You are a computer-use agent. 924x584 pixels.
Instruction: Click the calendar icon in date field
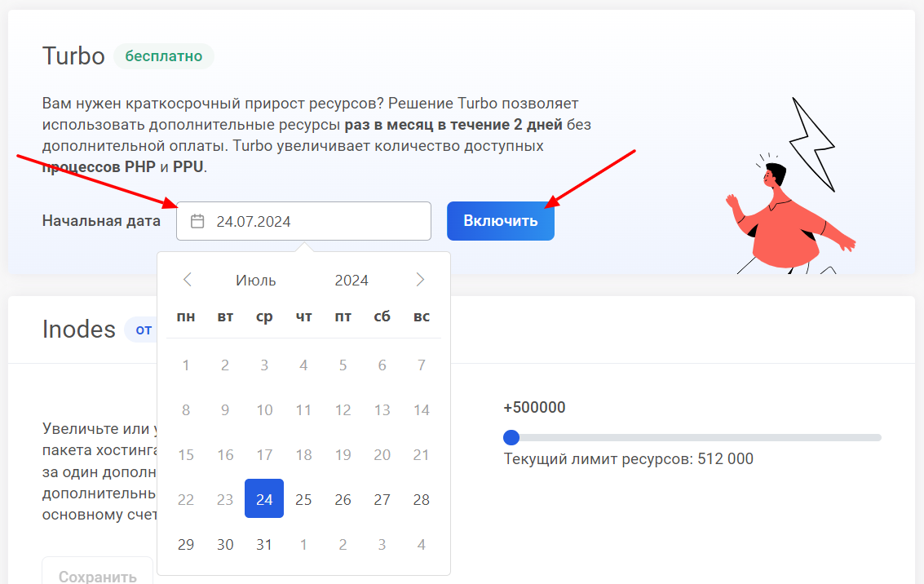pyautogui.click(x=197, y=221)
